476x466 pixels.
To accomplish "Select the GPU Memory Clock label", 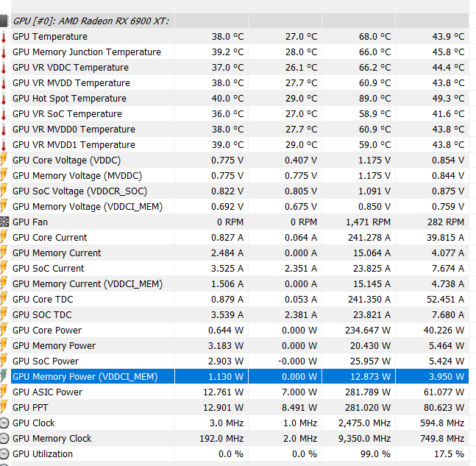I will [x=51, y=438].
